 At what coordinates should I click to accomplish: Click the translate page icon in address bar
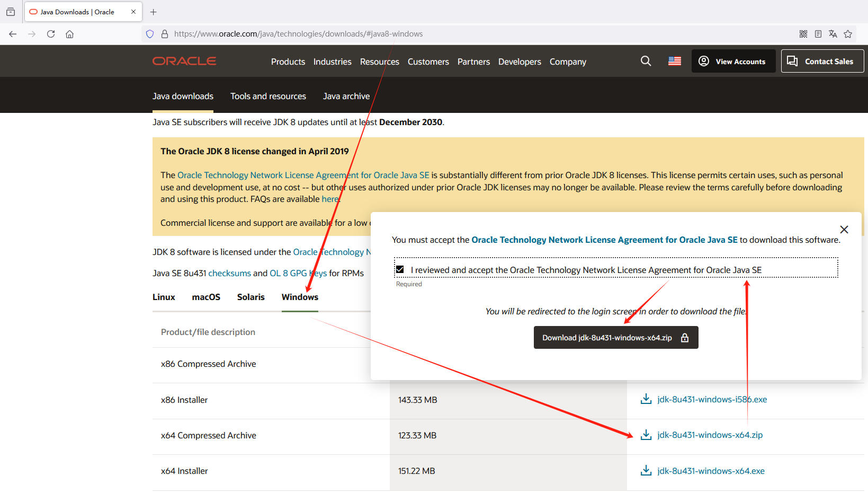coord(833,34)
